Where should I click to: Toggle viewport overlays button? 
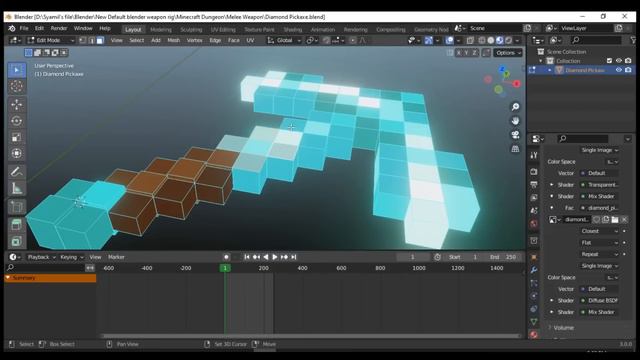tap(449, 40)
